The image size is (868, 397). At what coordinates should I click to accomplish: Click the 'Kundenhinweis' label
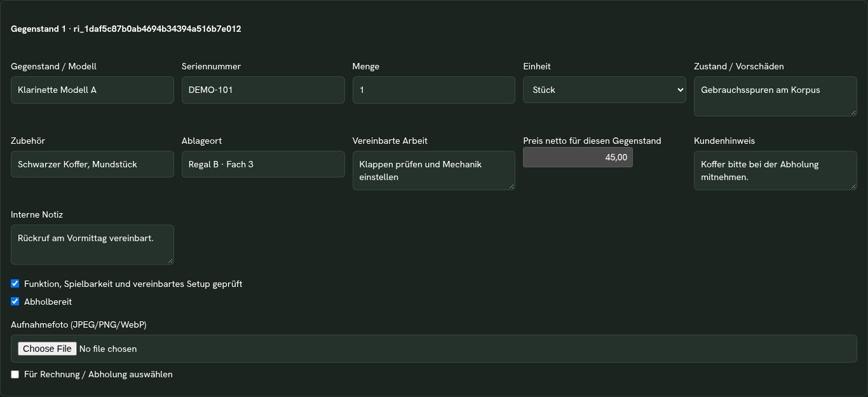(724, 141)
